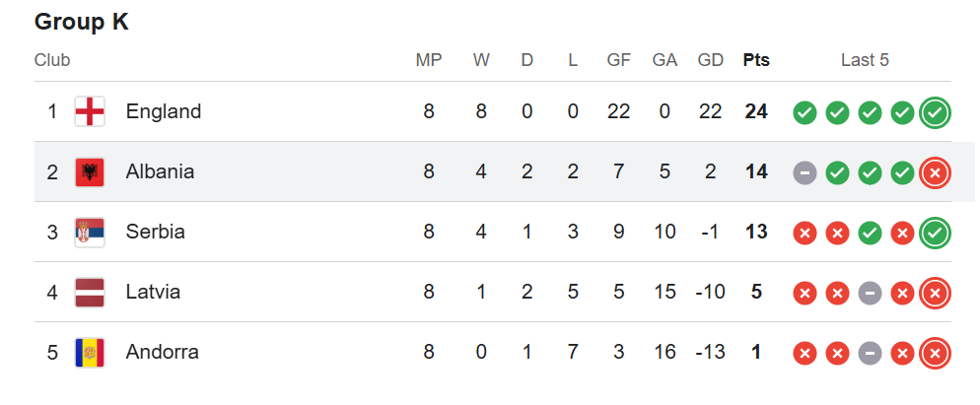Select the Andorra team name
Image resolution: width=980 pixels, height=405 pixels.
pyautogui.click(x=163, y=352)
